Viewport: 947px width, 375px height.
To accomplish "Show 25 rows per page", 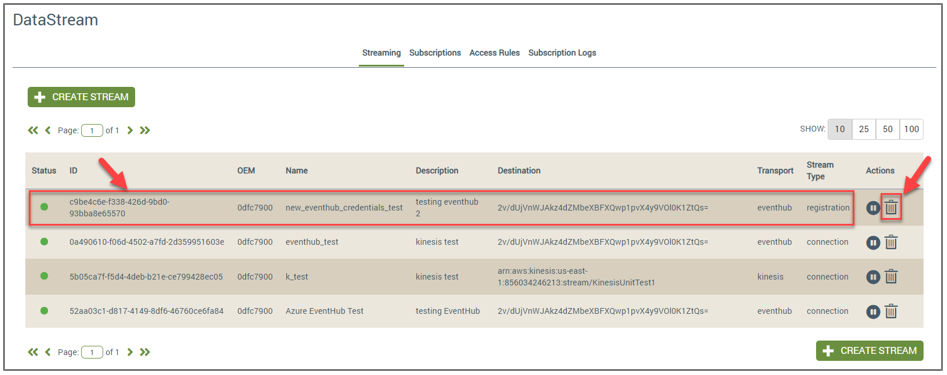I will tap(864, 129).
